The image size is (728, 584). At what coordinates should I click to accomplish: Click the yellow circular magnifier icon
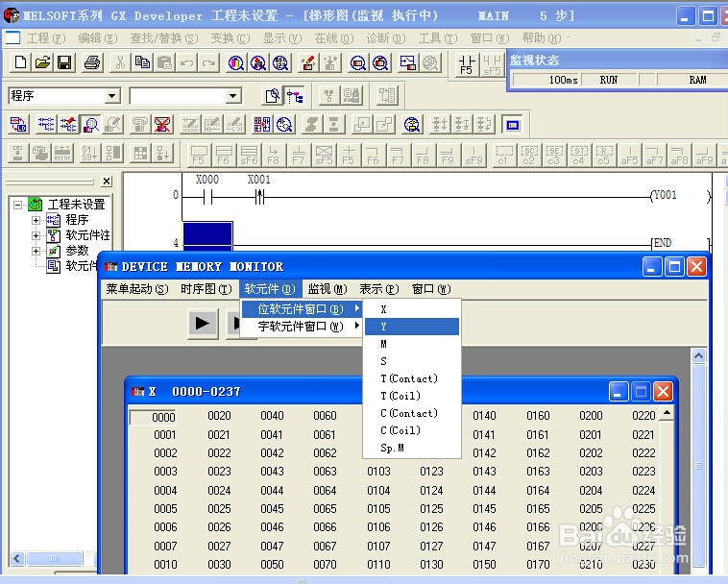412,125
